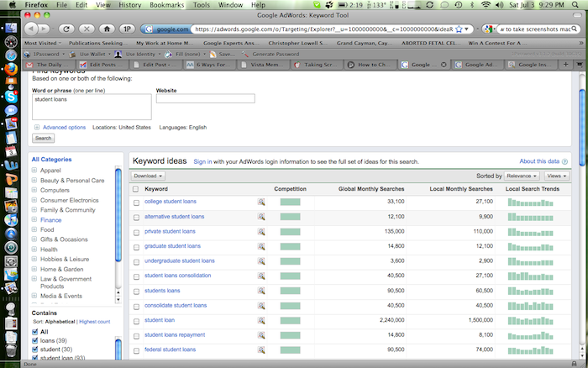Click the Website input field
The height and width of the screenshot is (368, 588).
tap(205, 98)
